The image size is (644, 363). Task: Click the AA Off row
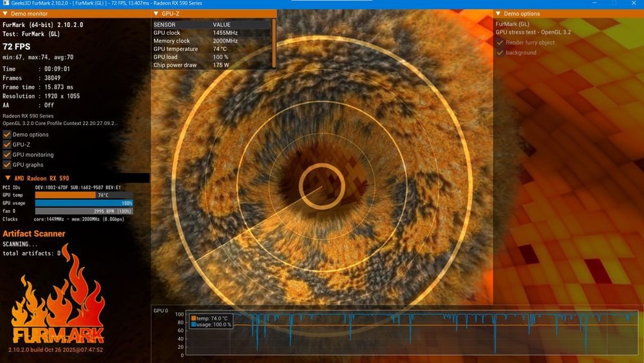[x=28, y=105]
